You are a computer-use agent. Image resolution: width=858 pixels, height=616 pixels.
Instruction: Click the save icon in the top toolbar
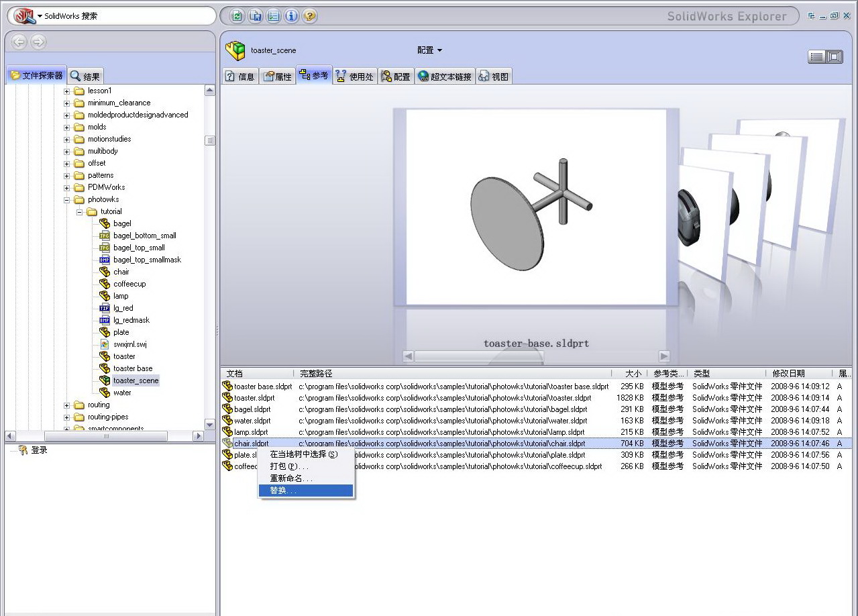coord(255,16)
